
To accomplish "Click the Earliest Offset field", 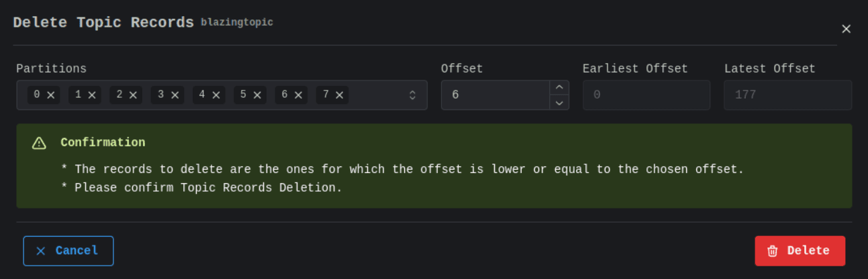I will 646,95.
